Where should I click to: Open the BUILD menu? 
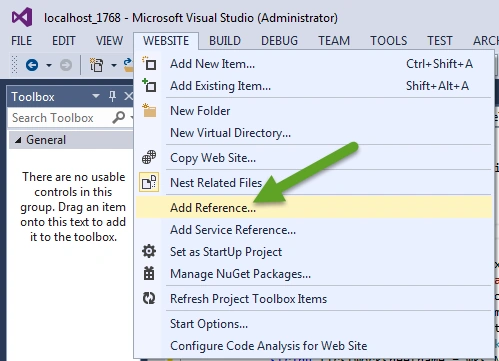pos(225,41)
